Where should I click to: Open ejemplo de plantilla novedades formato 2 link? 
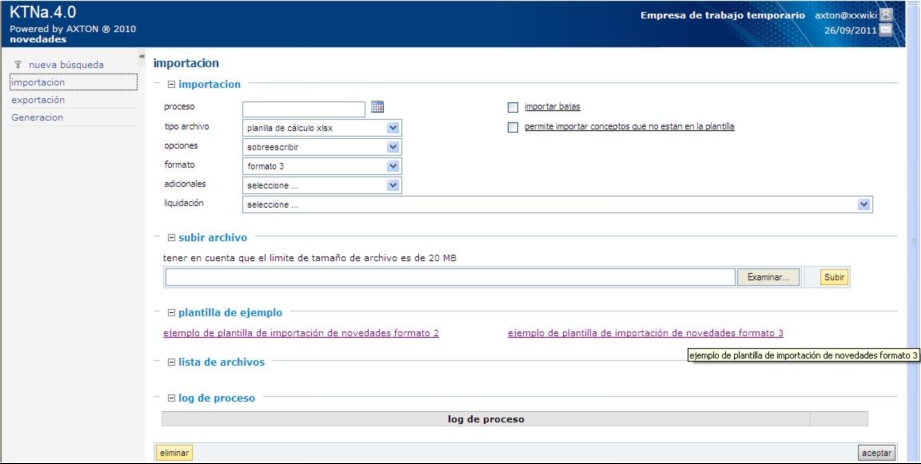pyautogui.click(x=301, y=333)
